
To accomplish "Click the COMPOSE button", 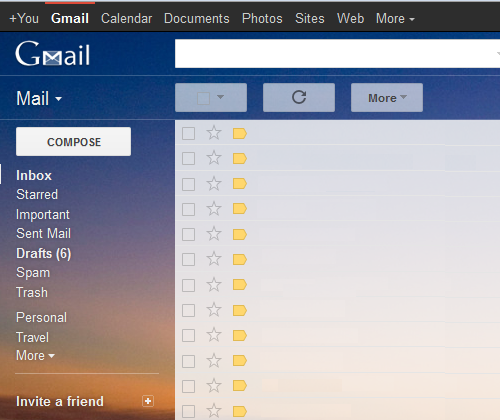I will (x=73, y=141).
